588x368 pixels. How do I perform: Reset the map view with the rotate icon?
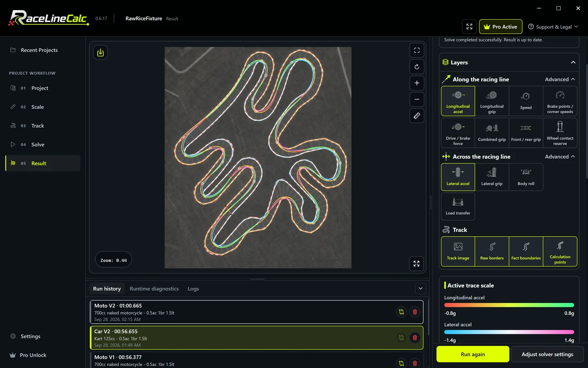point(416,67)
